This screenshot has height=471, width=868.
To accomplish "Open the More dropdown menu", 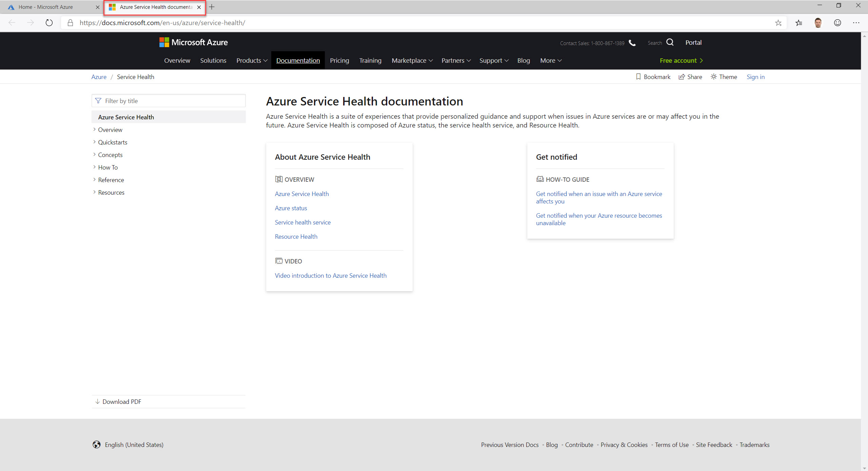I will tap(551, 60).
